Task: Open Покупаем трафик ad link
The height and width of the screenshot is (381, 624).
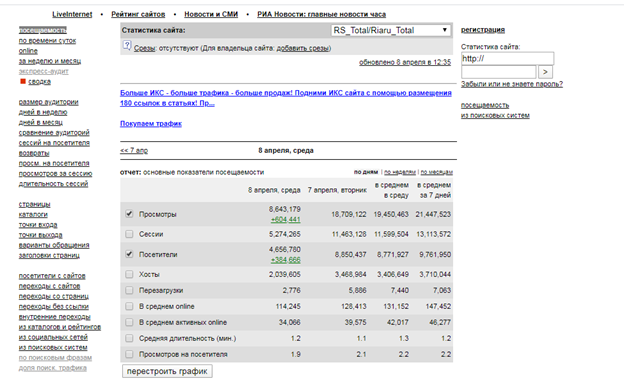Action: [x=151, y=124]
